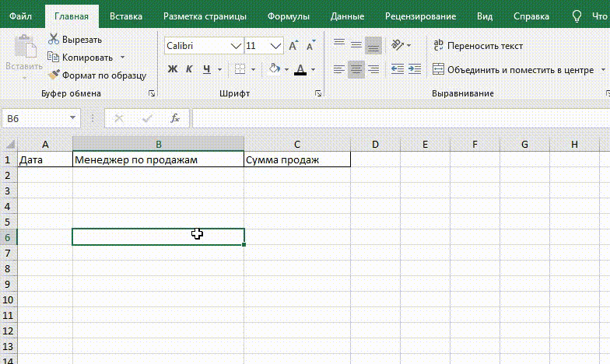The width and height of the screenshot is (610, 364).
Task: Open underline style dropdown arrow
Action: (x=219, y=70)
